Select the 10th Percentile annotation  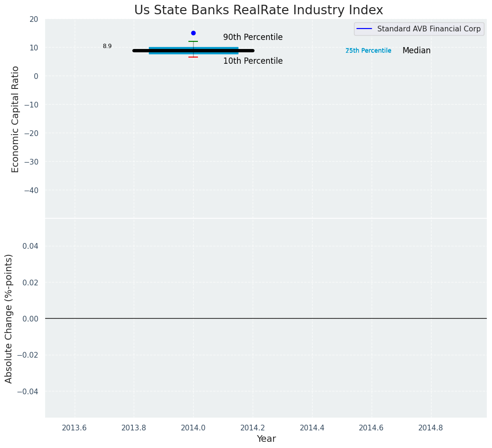pos(253,61)
